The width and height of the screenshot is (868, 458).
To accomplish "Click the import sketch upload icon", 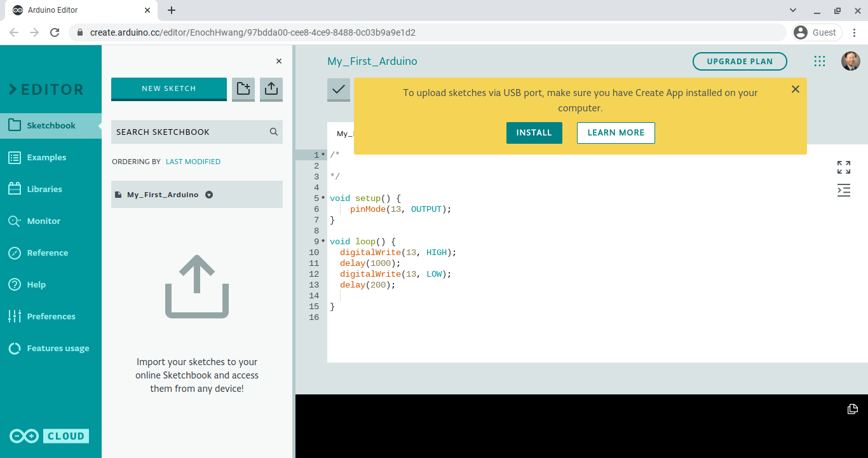I will pos(271,89).
